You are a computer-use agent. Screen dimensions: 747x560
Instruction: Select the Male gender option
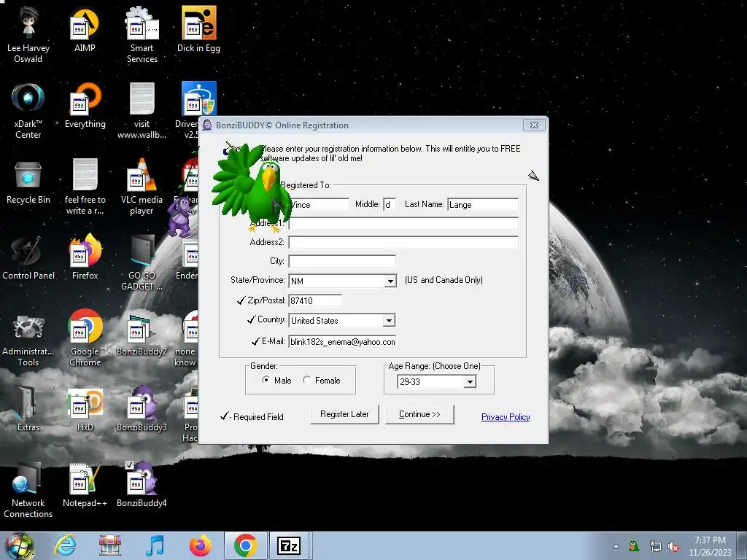[x=266, y=379]
